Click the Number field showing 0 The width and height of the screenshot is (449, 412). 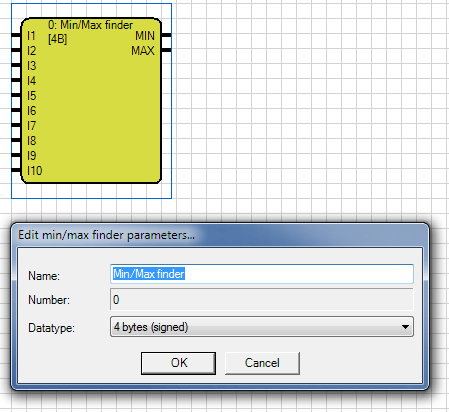point(262,300)
